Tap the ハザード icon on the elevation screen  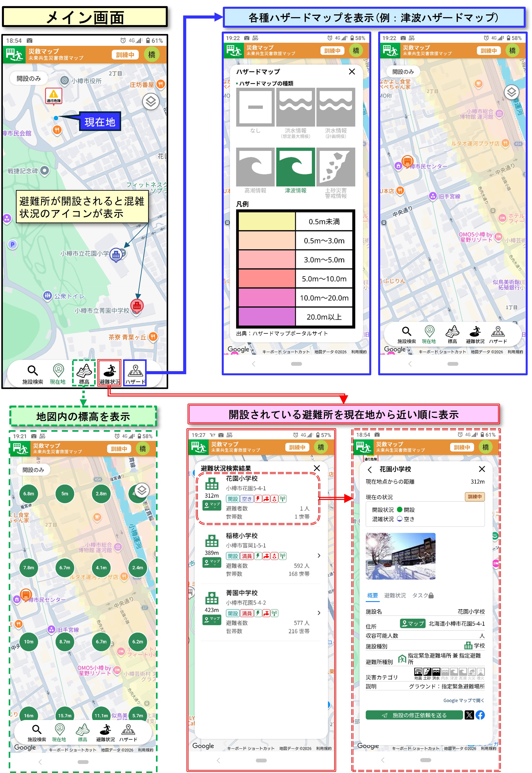128,730
